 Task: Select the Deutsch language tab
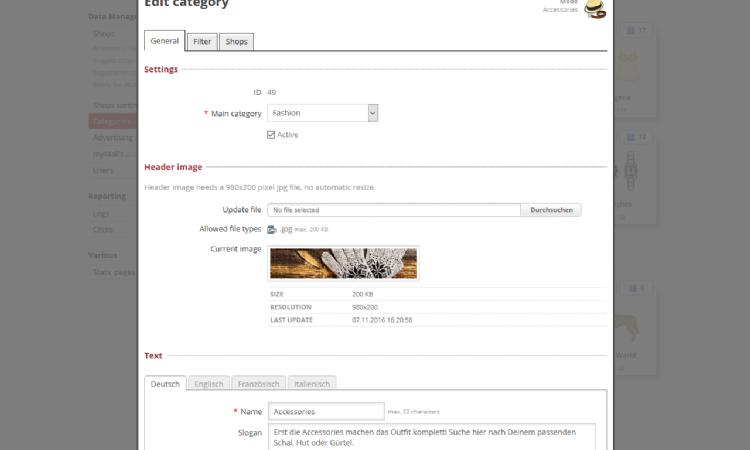point(165,383)
